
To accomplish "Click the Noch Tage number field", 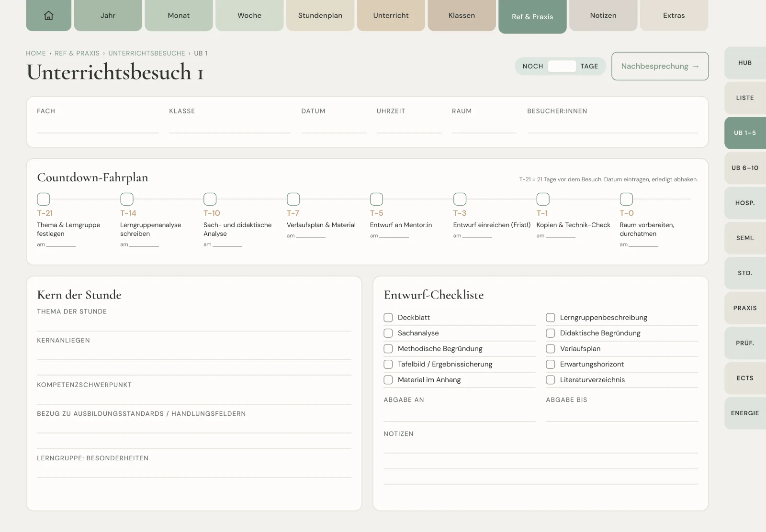I will [x=562, y=66].
